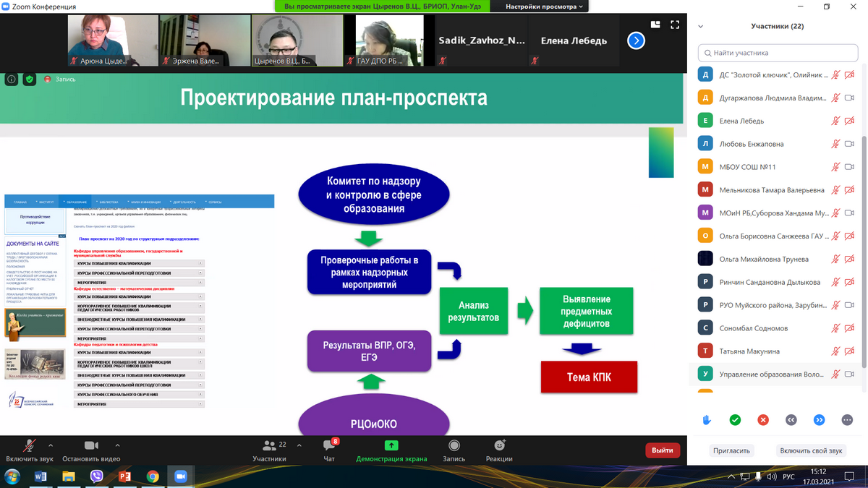Turn off the camera via Остановить видео

point(91,447)
